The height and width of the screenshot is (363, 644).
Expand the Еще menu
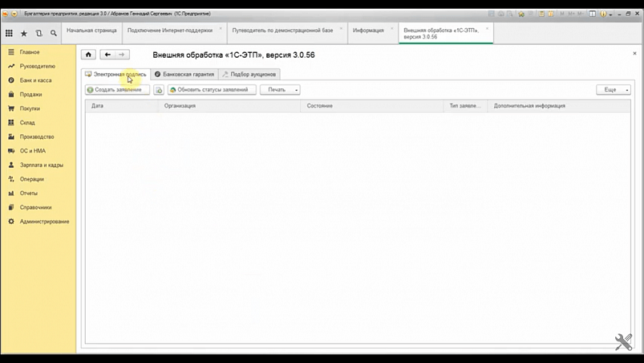tap(613, 90)
